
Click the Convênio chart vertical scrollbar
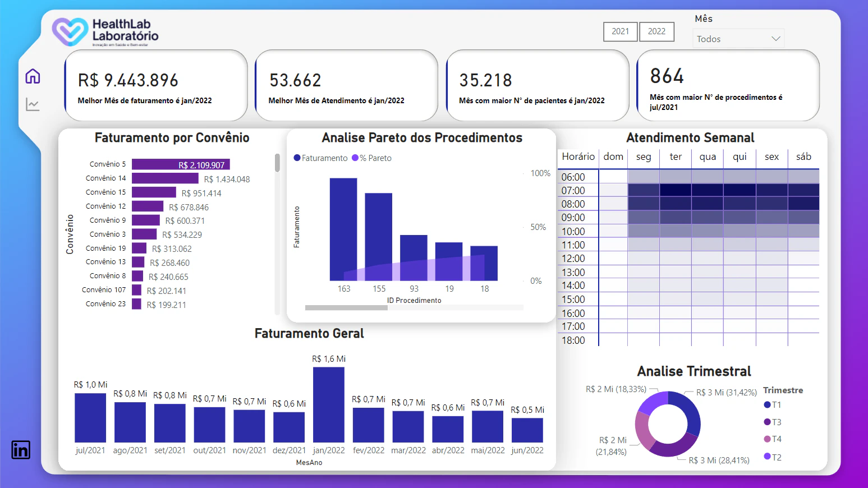277,163
